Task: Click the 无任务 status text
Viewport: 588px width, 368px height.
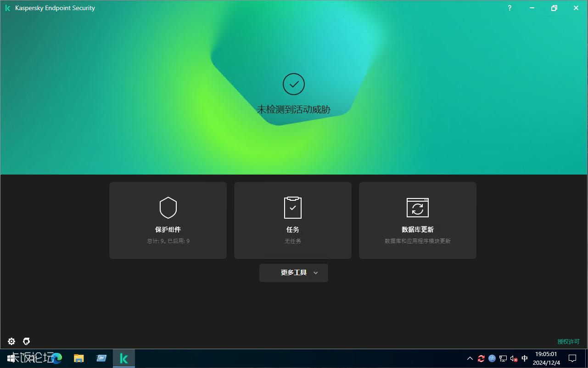Action: coord(293,241)
